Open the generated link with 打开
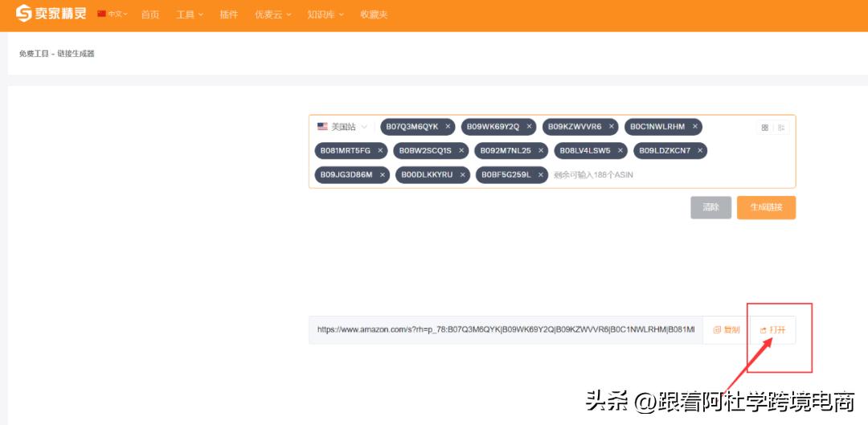The height and width of the screenshot is (425, 868). pos(773,330)
